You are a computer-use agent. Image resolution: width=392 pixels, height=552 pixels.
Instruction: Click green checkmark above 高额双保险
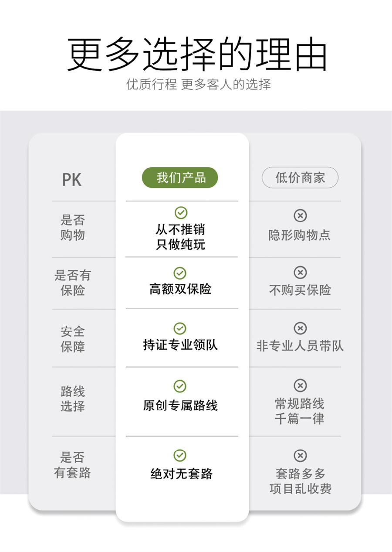click(180, 273)
